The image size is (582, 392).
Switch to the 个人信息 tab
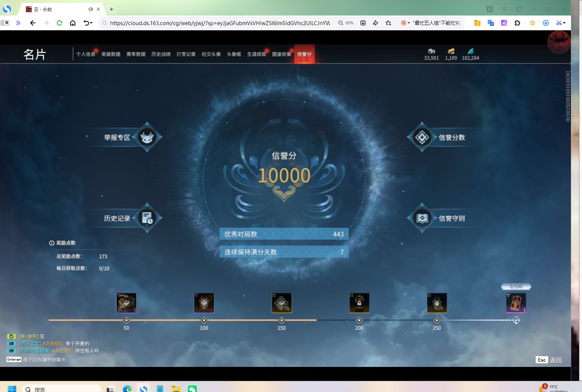point(86,54)
